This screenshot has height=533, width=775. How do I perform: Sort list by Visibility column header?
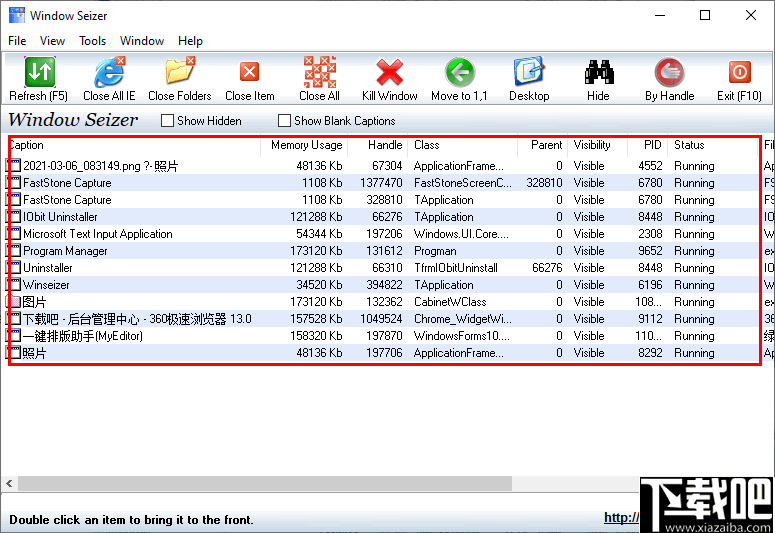click(x=598, y=145)
